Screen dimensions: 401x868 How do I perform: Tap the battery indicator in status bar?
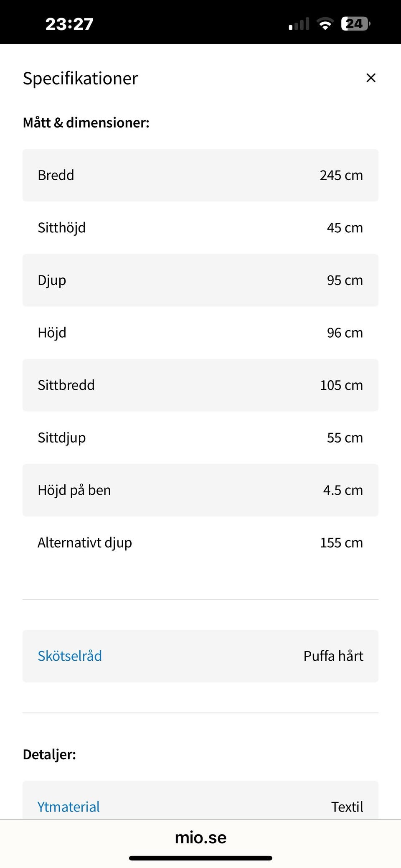pos(355,24)
